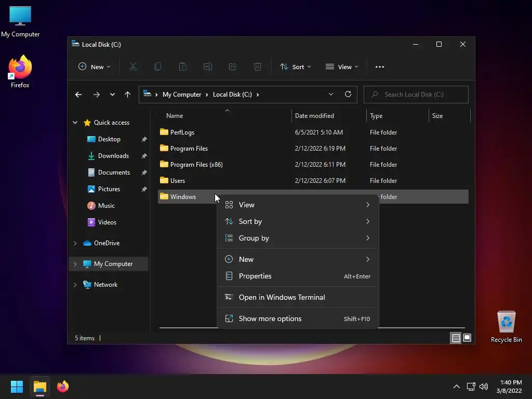Switch to details view icon in status bar
This screenshot has height=399, width=532.
click(x=456, y=338)
